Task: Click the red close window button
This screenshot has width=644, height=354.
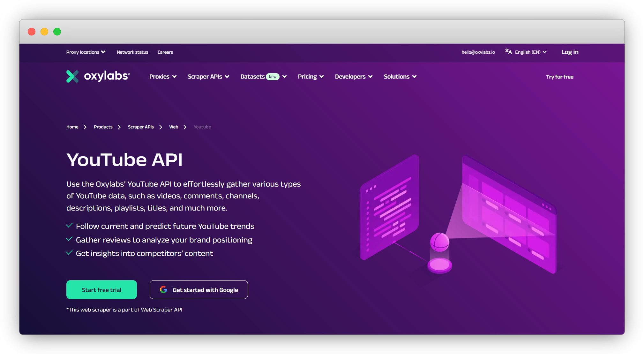Action: 32,32
